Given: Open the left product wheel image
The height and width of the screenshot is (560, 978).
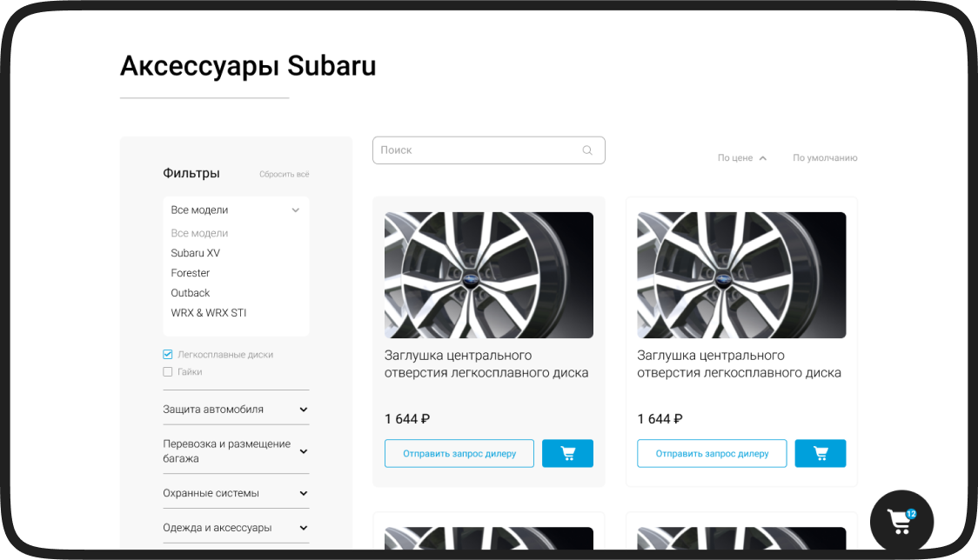Looking at the screenshot, I should [x=488, y=275].
